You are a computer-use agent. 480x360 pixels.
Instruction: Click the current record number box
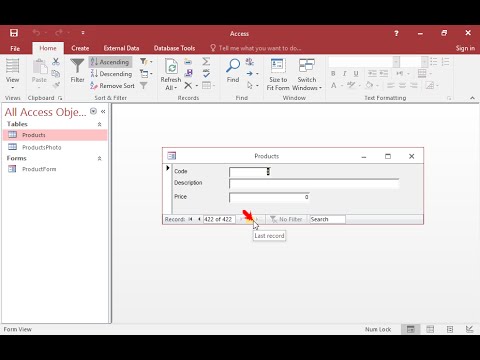coord(219,219)
